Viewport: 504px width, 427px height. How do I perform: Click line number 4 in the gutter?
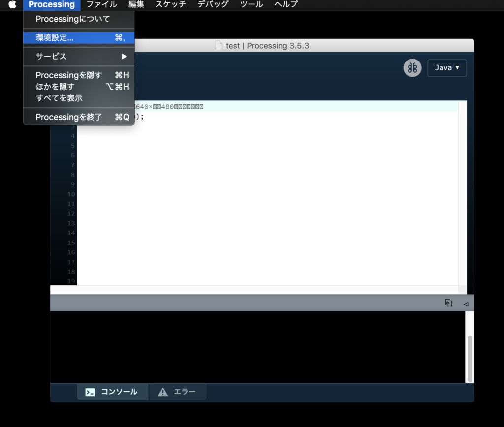click(x=73, y=136)
